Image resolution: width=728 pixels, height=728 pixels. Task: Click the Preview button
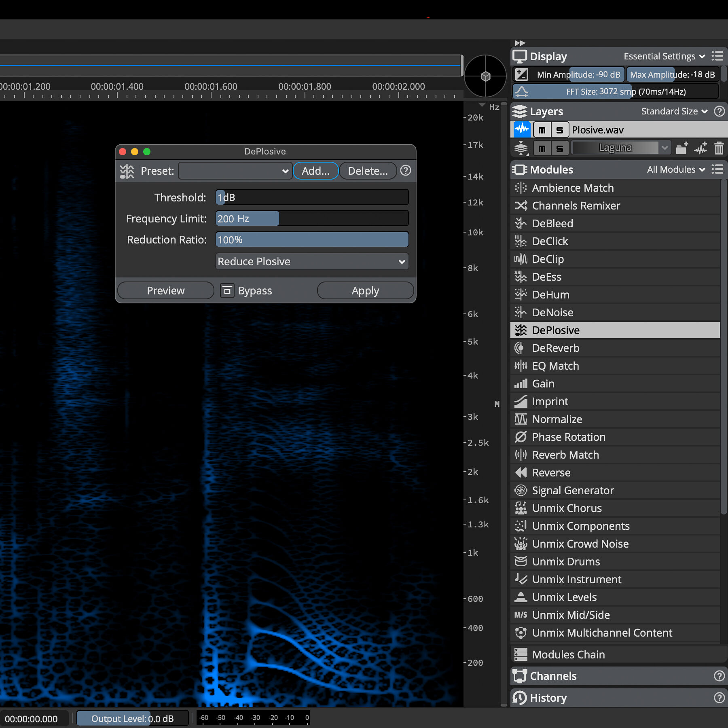[165, 290]
